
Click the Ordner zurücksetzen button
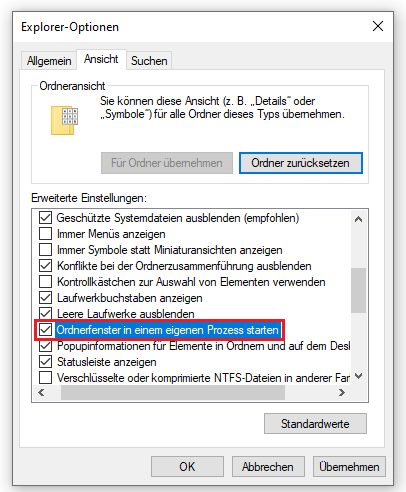pyautogui.click(x=301, y=163)
